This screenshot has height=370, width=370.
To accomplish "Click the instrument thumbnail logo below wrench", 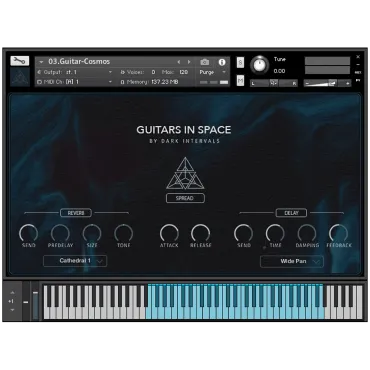I will pyautogui.click(x=20, y=77).
